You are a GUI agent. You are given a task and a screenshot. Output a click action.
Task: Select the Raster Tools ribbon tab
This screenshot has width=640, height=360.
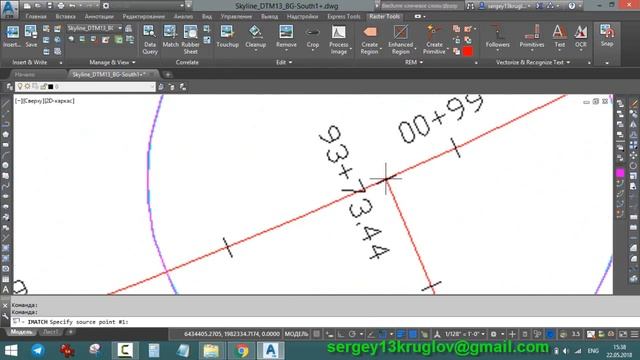click(x=384, y=17)
